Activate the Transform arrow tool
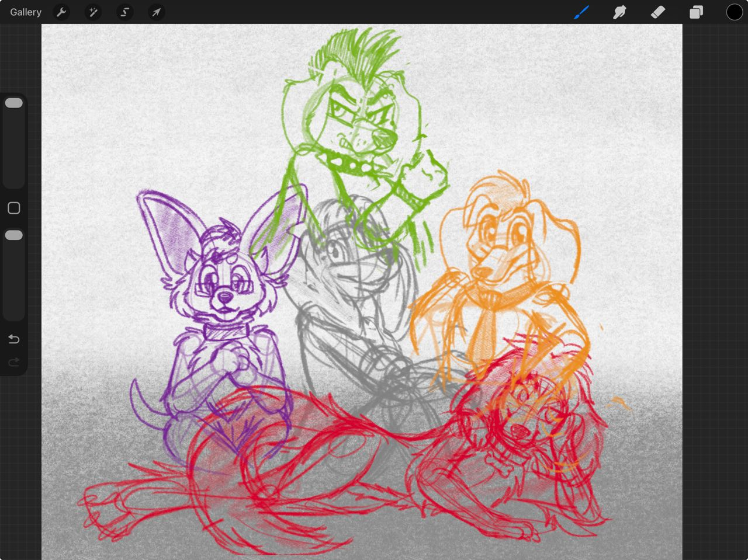Screen dimensions: 748x560 156,12
